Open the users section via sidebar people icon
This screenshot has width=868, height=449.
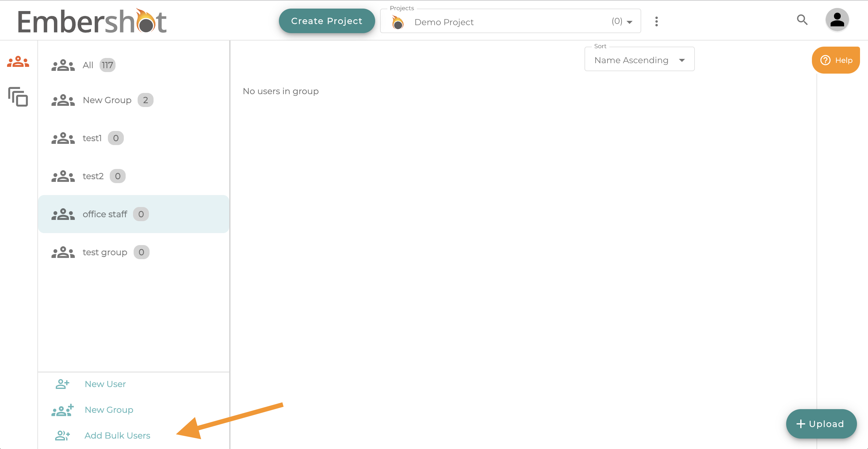pyautogui.click(x=18, y=62)
